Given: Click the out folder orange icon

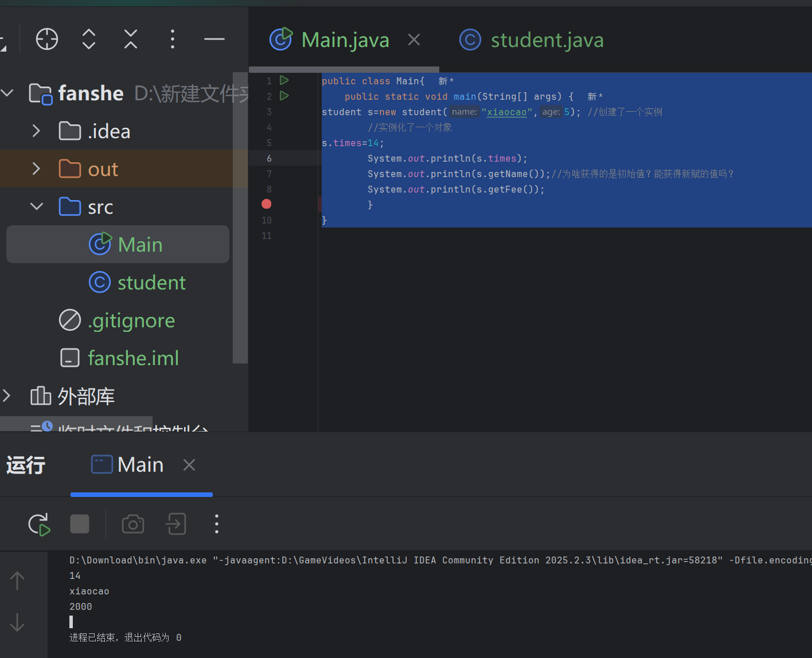Looking at the screenshot, I should click(x=70, y=169).
